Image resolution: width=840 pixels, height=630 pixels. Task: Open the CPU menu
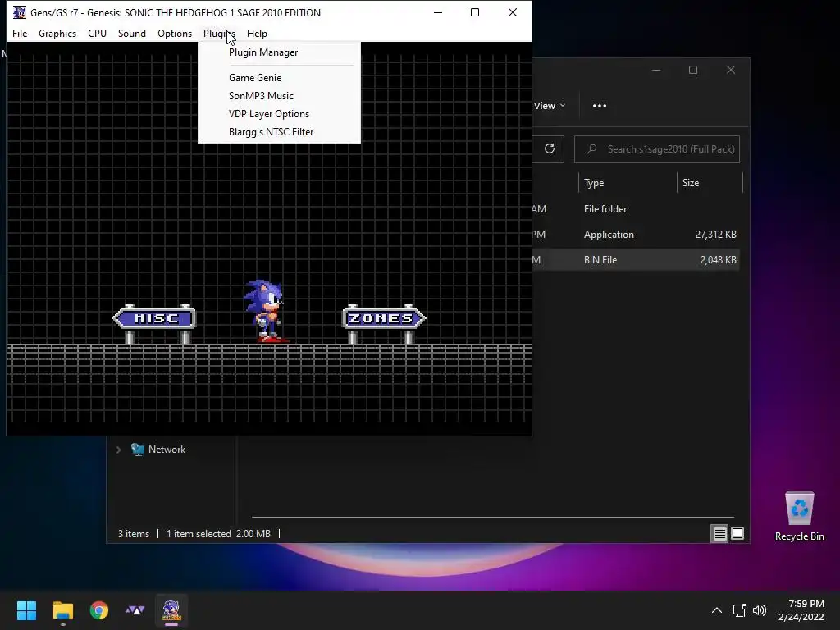[97, 33]
